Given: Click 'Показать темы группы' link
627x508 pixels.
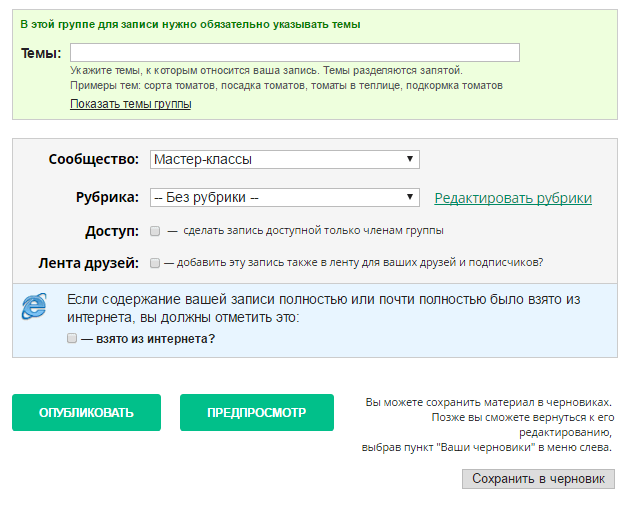Looking at the screenshot, I should tap(130, 104).
